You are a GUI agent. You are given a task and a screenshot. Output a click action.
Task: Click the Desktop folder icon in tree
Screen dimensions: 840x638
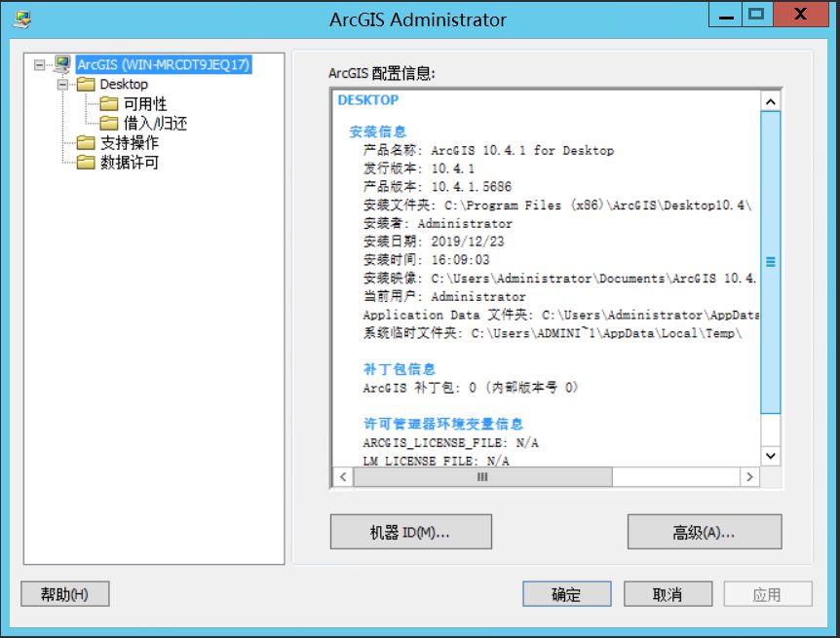[86, 84]
